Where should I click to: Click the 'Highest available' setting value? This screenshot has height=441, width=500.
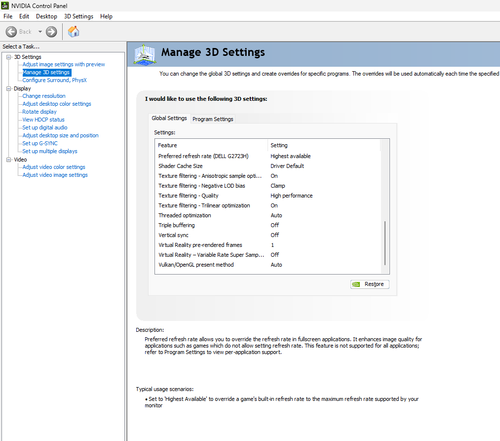point(290,156)
